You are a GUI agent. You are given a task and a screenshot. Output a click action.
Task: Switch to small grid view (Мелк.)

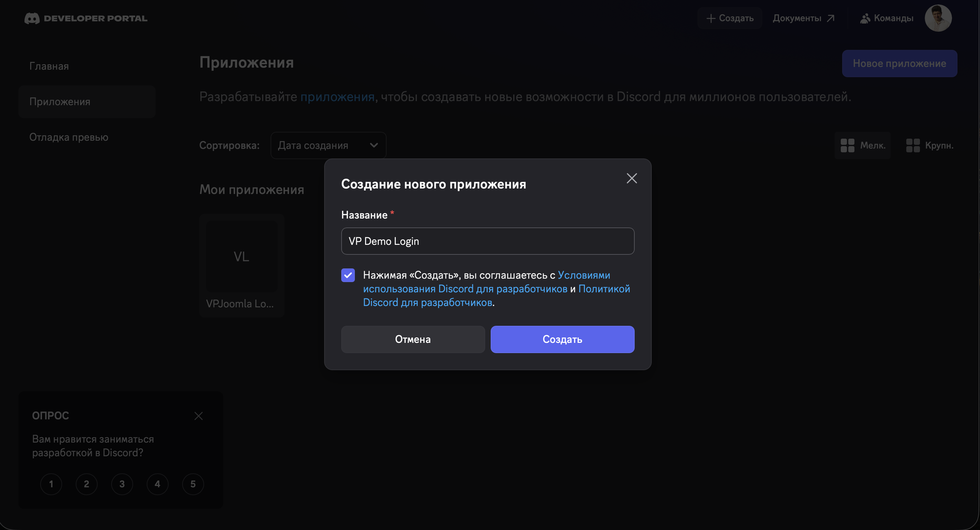coord(862,145)
